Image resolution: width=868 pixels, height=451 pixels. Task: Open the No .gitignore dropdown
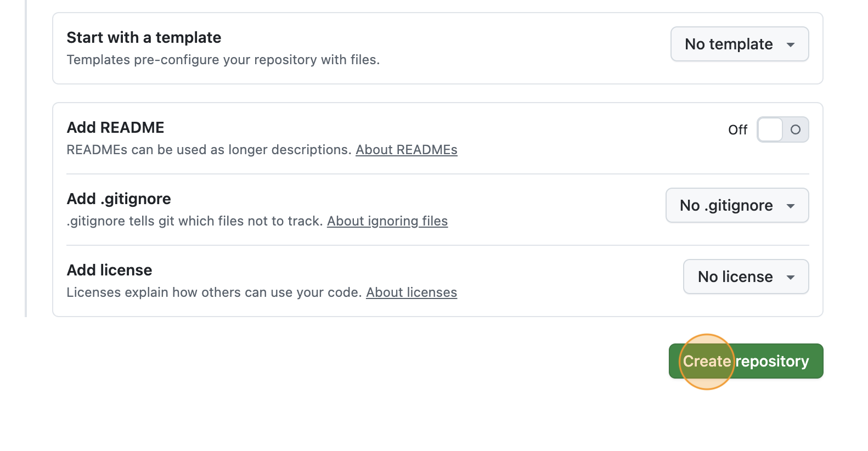point(736,205)
